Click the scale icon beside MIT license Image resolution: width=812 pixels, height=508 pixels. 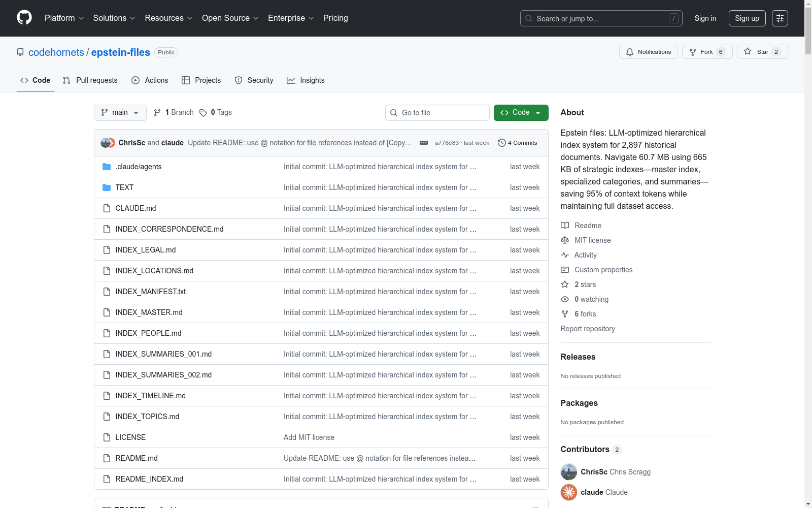(x=565, y=240)
